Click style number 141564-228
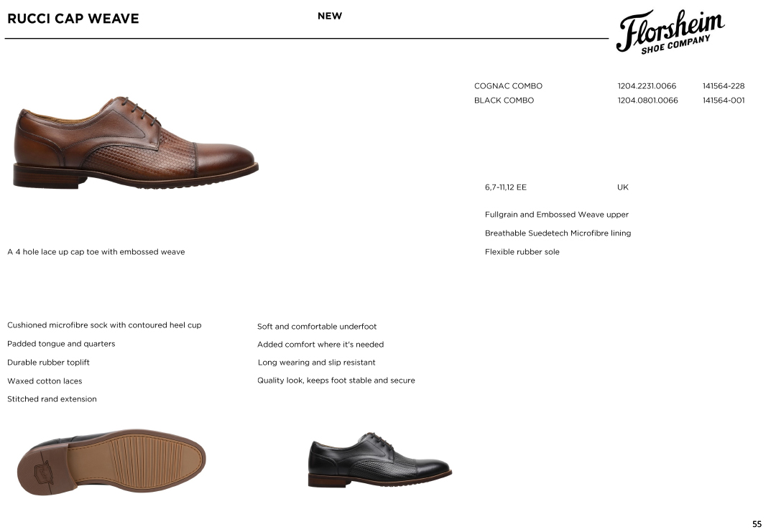This screenshot has height=532, width=776. click(x=724, y=86)
